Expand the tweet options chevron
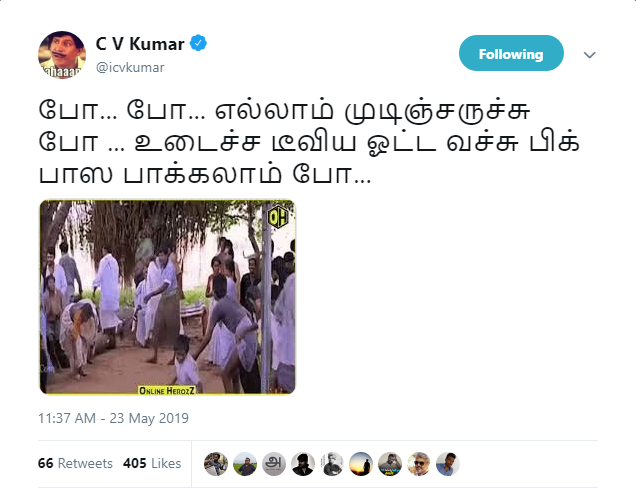This screenshot has height=488, width=636. coord(589,54)
